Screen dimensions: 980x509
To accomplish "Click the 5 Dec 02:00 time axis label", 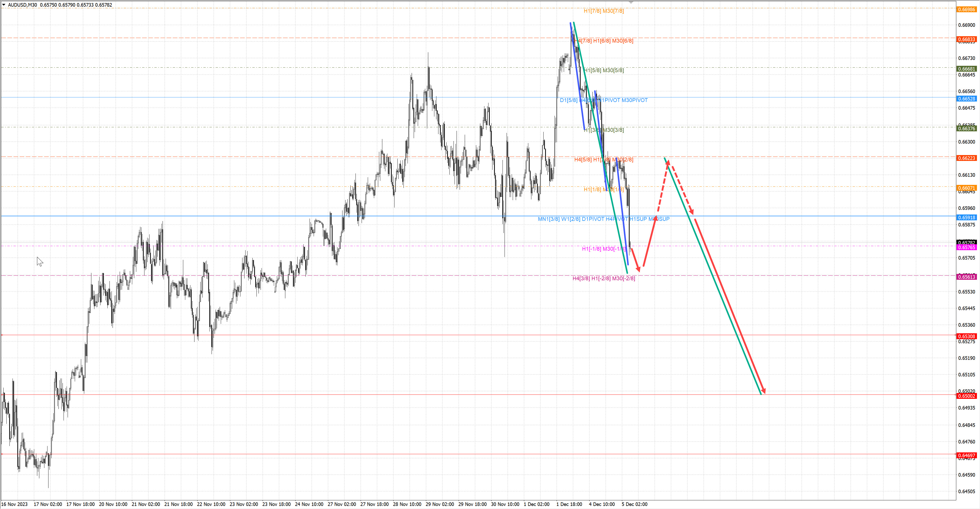I will point(634,504).
